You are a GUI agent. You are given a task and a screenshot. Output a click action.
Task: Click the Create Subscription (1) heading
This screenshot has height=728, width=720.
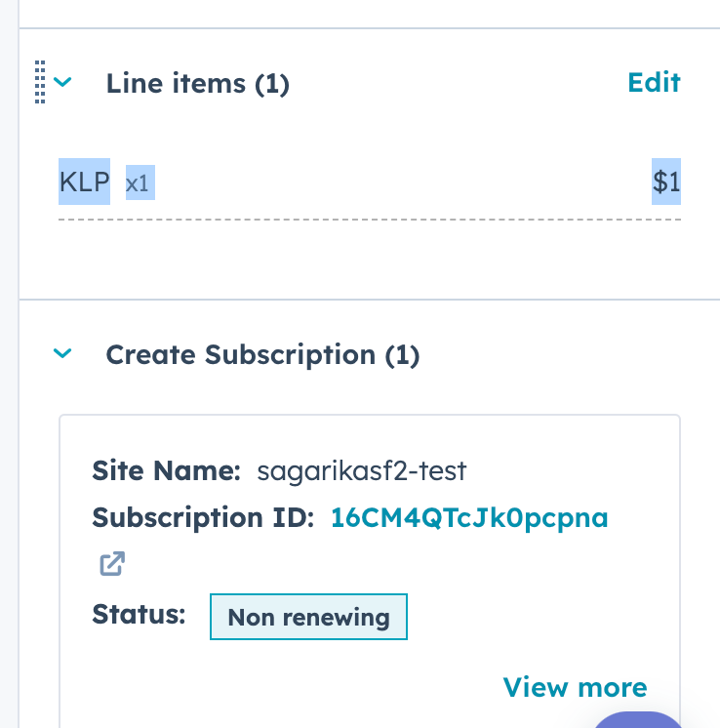(x=262, y=355)
